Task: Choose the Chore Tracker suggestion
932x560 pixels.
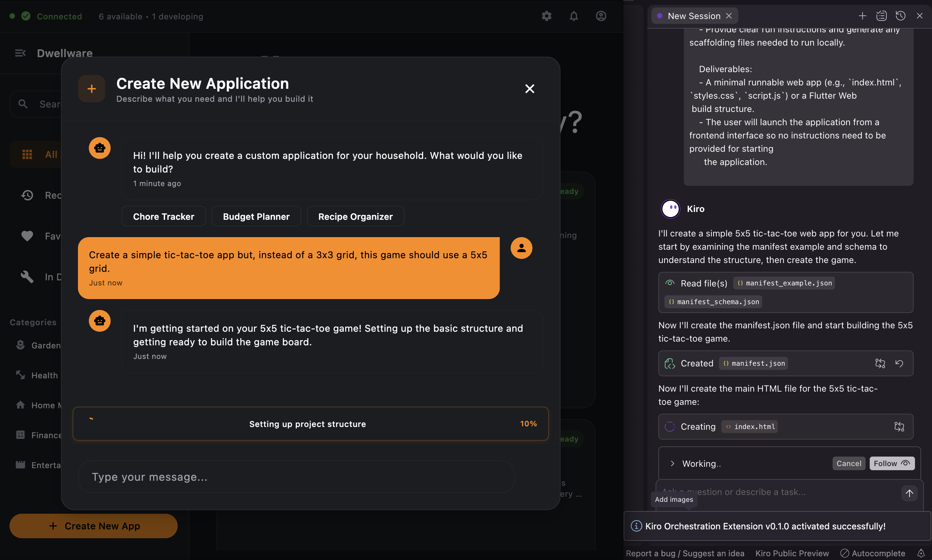Action: [163, 217]
